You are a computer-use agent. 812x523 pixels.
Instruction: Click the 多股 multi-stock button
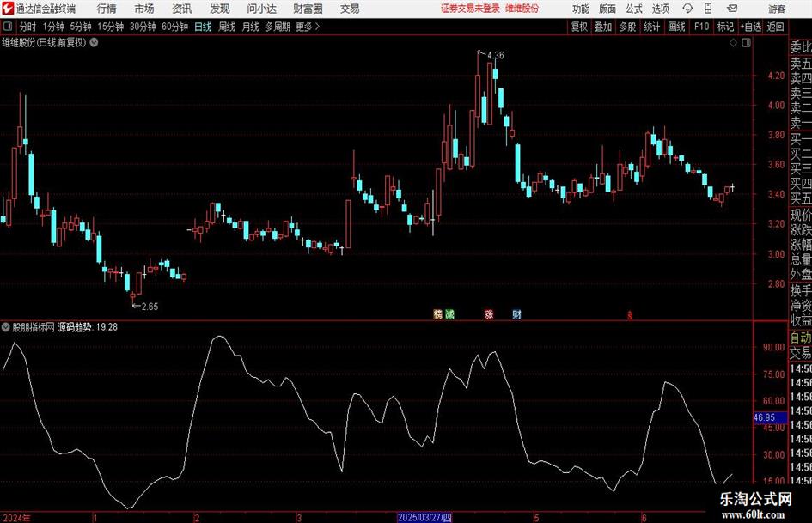627,27
